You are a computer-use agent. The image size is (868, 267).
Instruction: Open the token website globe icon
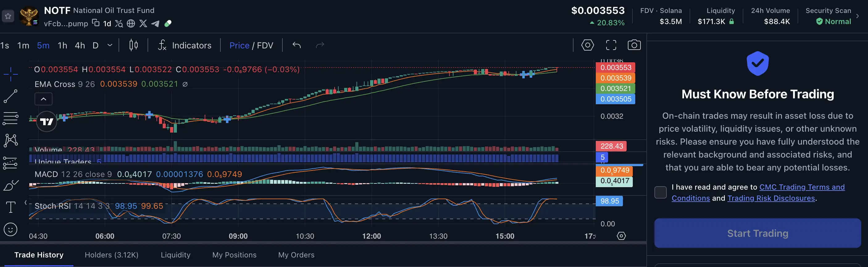coord(131,23)
